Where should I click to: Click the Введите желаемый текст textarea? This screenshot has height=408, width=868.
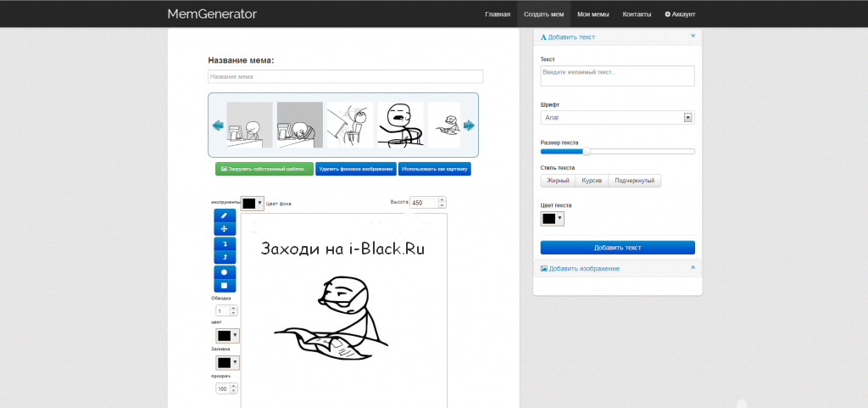click(617, 75)
